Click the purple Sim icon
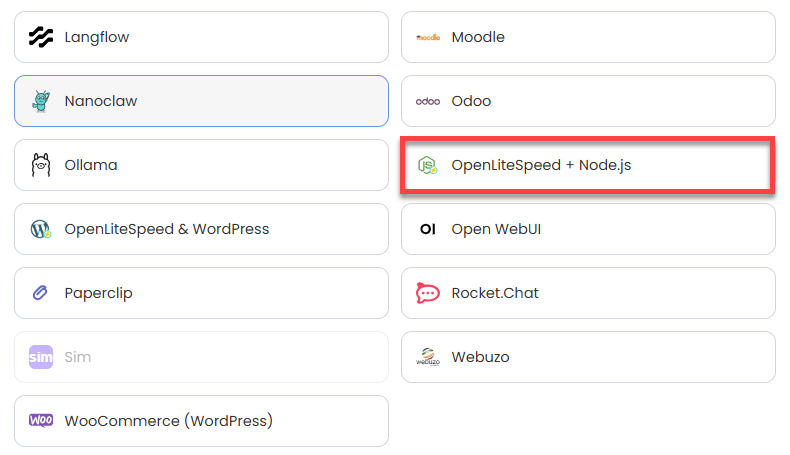Viewport: 790px width, 455px height. [x=41, y=357]
